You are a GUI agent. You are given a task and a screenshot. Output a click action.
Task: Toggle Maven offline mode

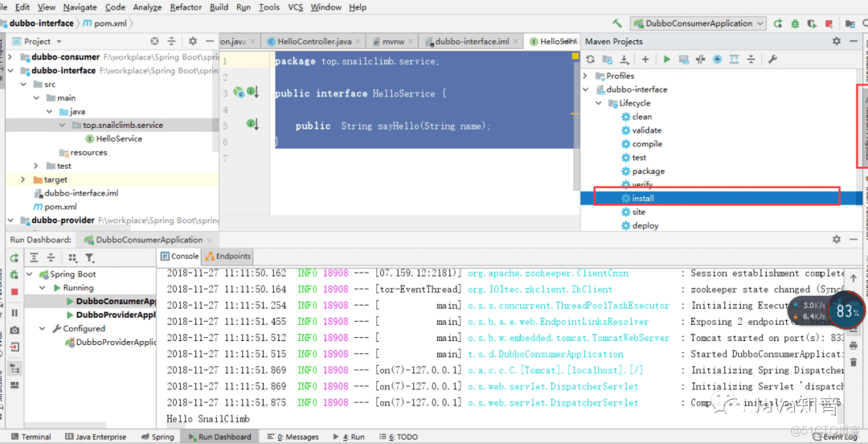coord(700,60)
